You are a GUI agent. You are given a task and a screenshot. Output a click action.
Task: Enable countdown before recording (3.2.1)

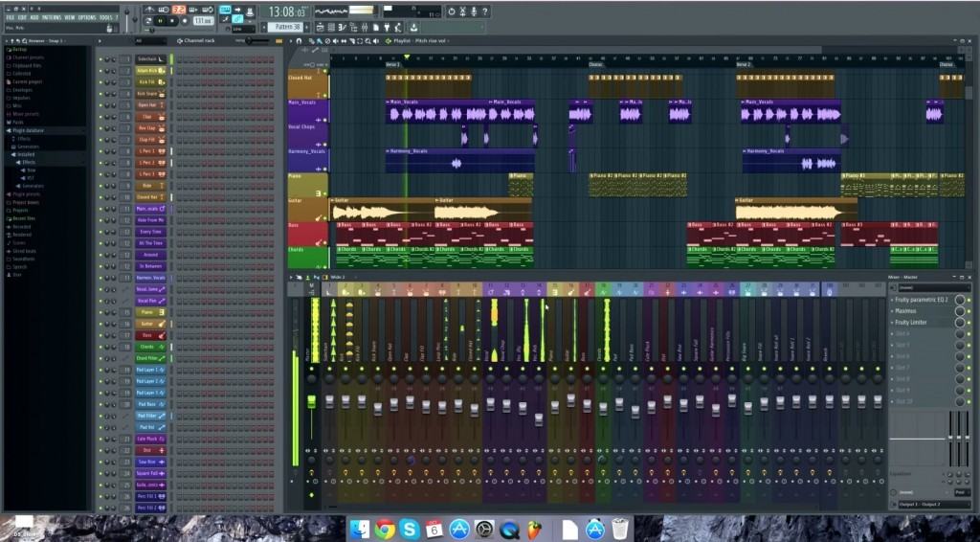179,10
